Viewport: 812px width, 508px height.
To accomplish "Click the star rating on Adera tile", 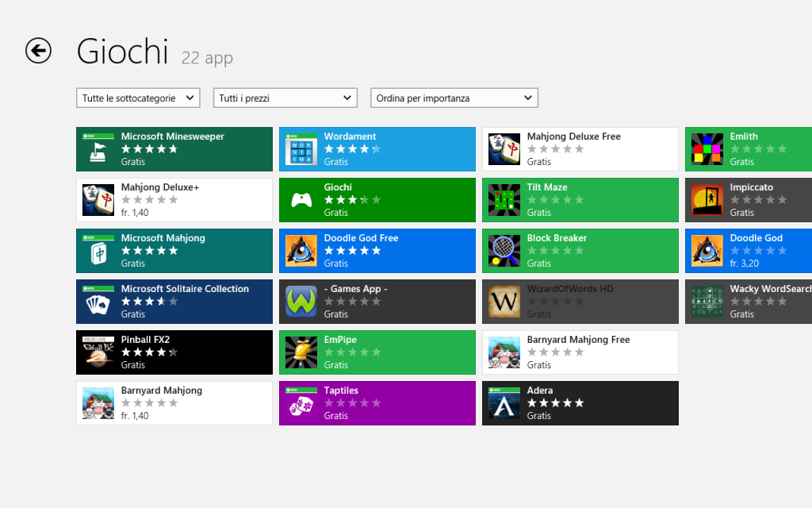I will [x=555, y=403].
